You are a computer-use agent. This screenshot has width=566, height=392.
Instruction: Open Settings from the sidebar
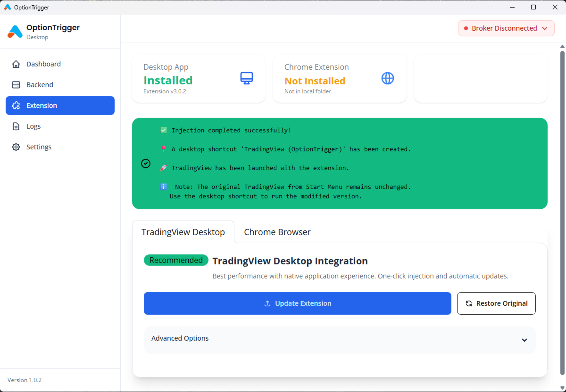60,147
